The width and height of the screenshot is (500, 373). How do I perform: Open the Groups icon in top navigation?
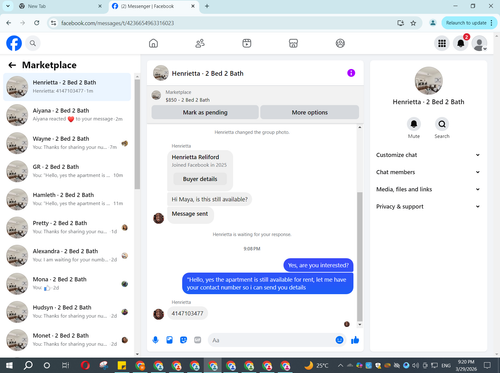[340, 43]
